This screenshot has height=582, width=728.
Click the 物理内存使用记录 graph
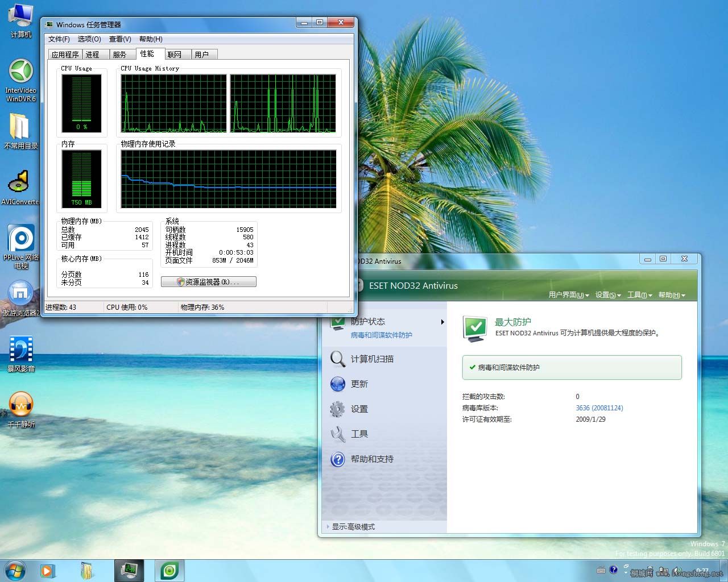(229, 179)
